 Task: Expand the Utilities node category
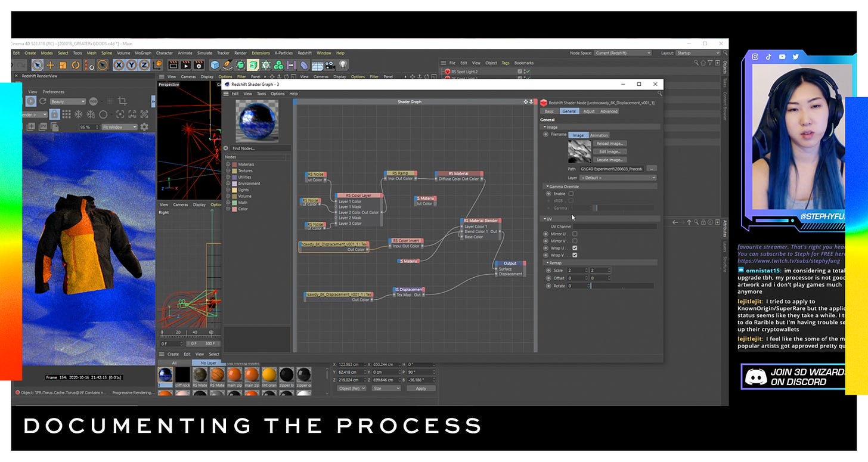[228, 177]
